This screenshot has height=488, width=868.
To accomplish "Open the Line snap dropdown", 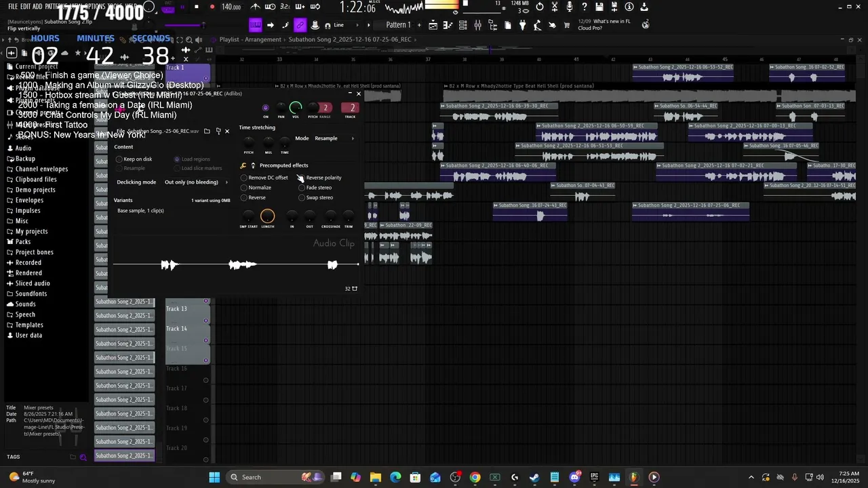I will coord(347,25).
